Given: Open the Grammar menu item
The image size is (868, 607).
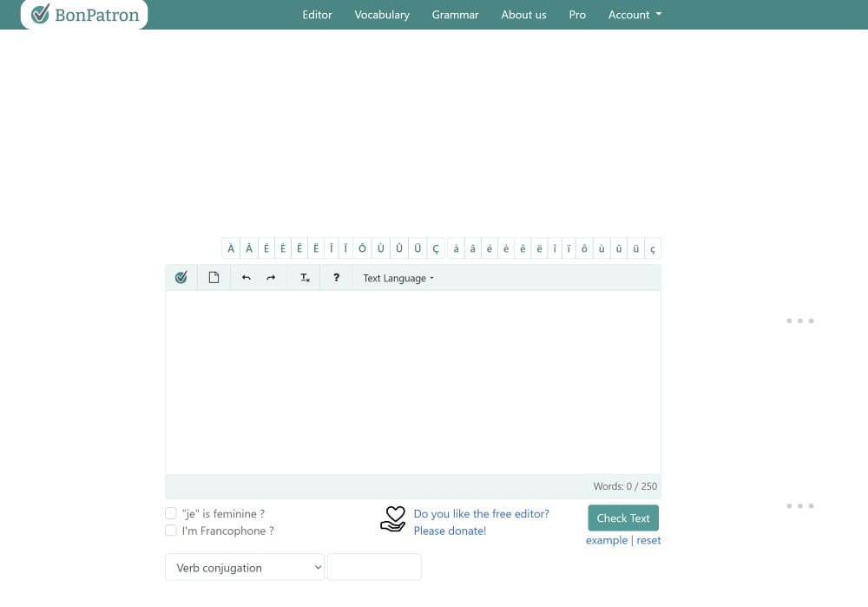Looking at the screenshot, I should (455, 15).
